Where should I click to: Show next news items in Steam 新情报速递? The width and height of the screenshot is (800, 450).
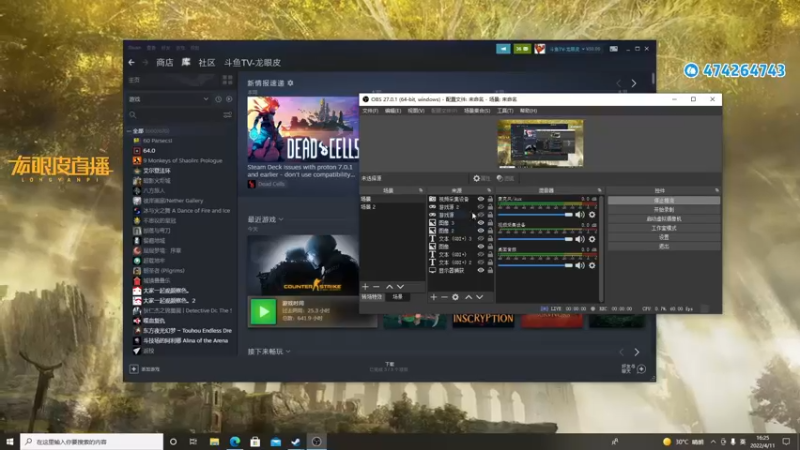(634, 83)
